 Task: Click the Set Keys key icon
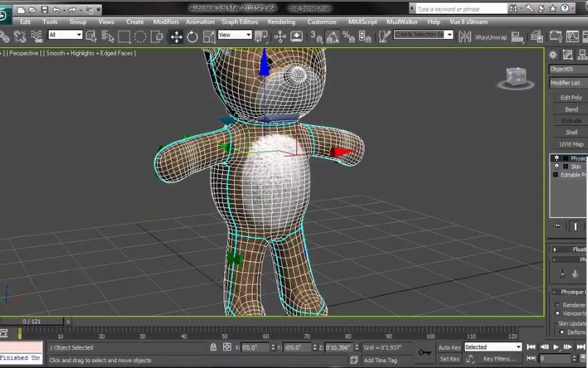coord(425,352)
